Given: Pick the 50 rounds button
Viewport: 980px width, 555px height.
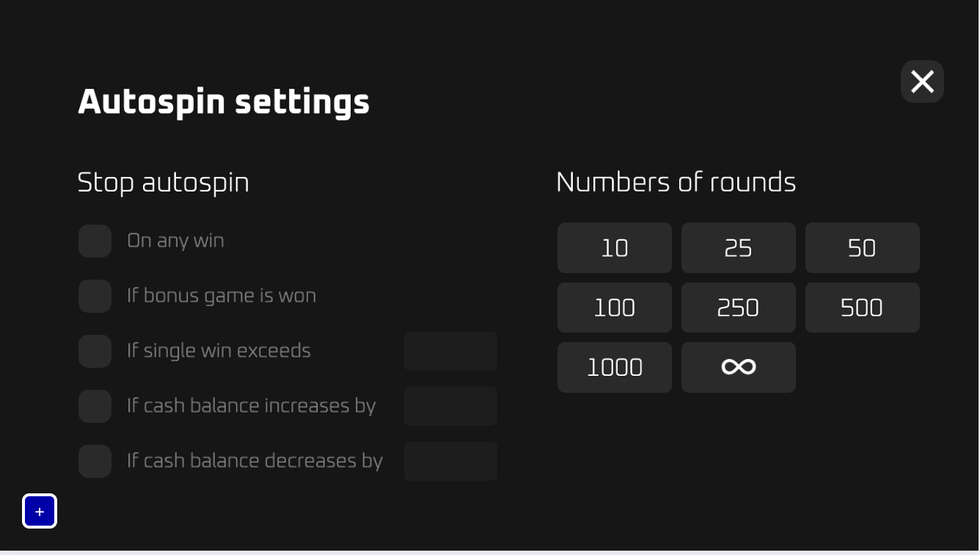Looking at the screenshot, I should tap(862, 248).
